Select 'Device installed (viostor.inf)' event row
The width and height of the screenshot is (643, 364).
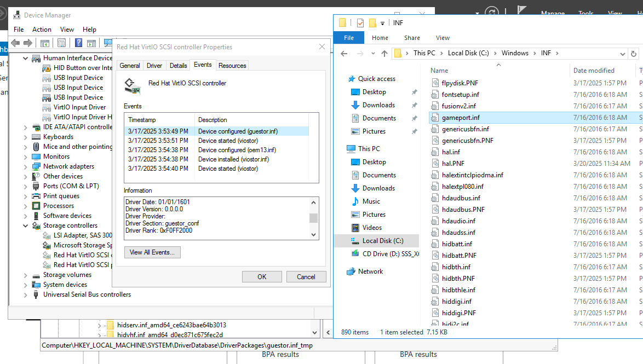coord(216,159)
